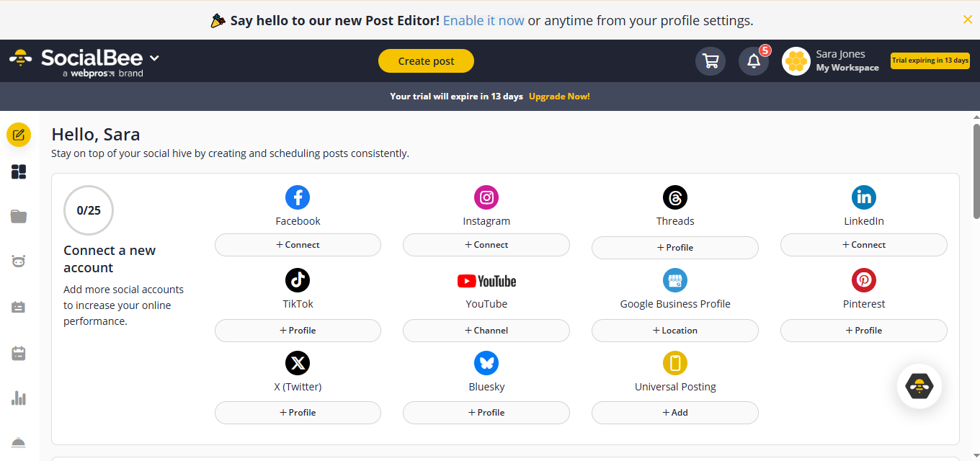980x461 pixels.
Task: Open the calendar list icon in sidebar
Action: pyautogui.click(x=19, y=307)
